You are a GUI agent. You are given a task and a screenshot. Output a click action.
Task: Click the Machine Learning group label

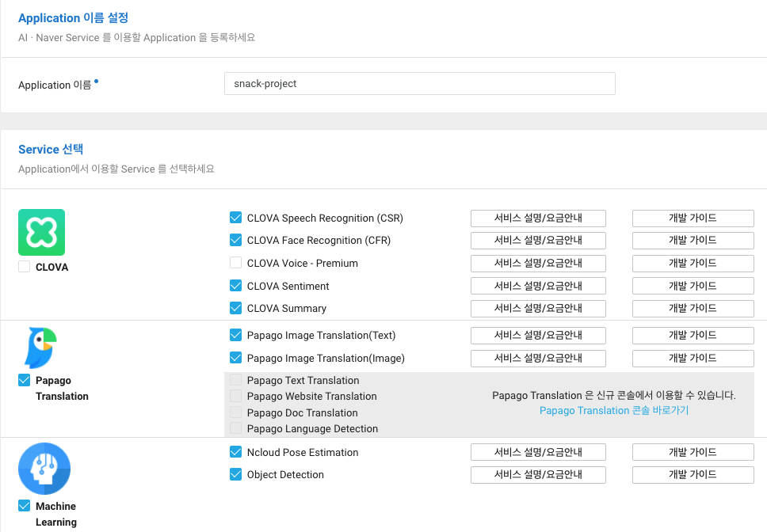pos(56,514)
